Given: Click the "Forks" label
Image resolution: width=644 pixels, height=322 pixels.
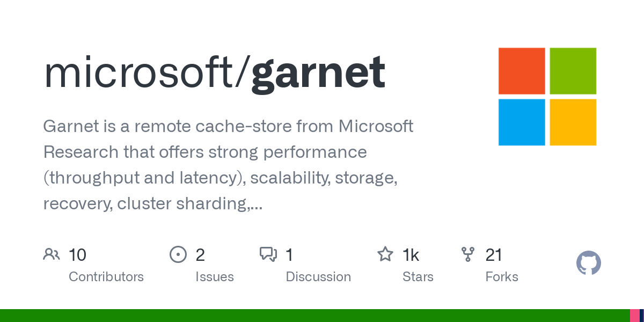Looking at the screenshot, I should (502, 277).
